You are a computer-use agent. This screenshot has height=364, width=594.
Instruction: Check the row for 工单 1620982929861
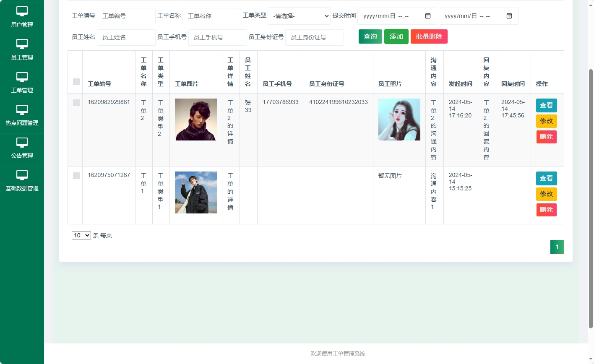coord(76,103)
